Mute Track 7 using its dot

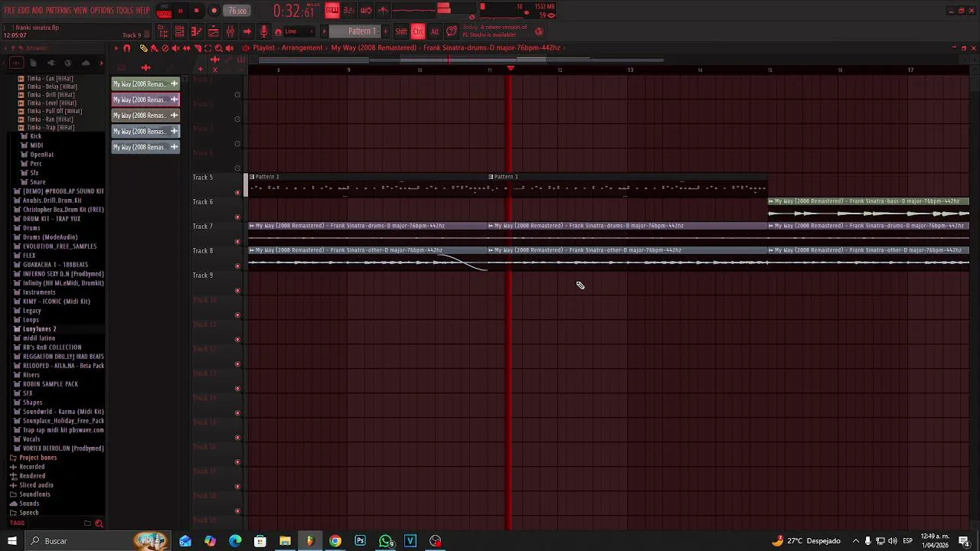click(237, 242)
